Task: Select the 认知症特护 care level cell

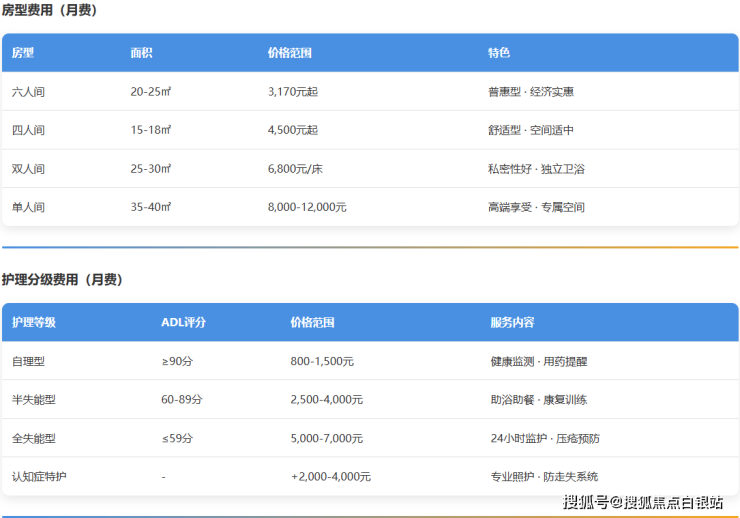Action: point(39,477)
